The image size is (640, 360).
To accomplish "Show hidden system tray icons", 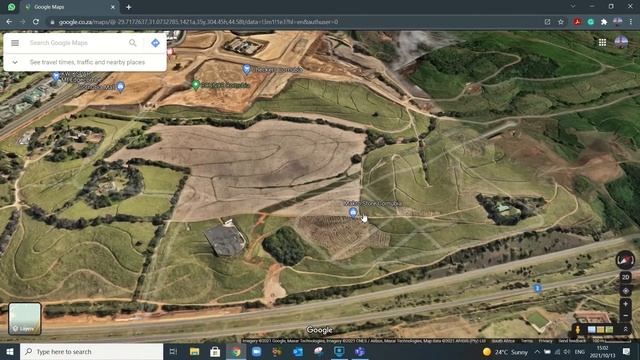I will point(537,352).
